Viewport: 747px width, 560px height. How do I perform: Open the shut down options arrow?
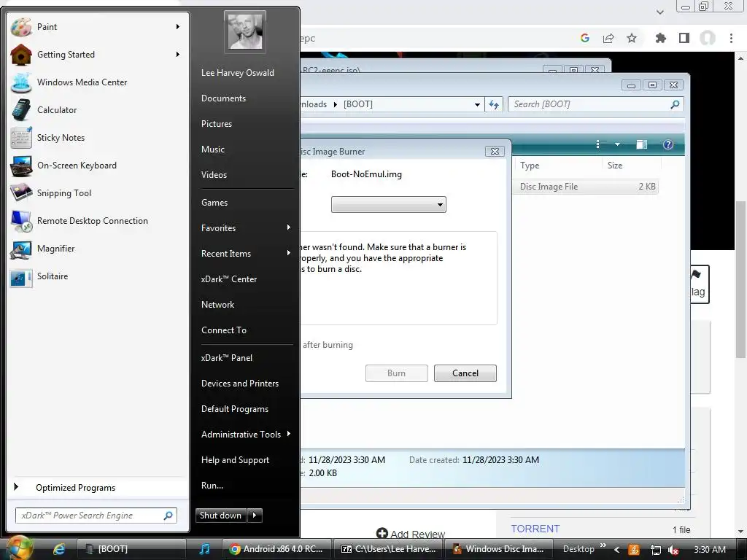point(255,516)
